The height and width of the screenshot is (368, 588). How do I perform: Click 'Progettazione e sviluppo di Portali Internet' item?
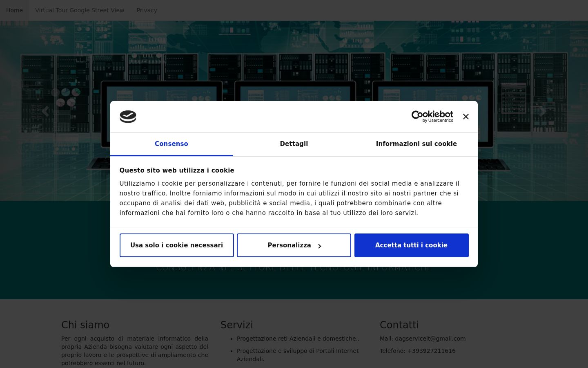pyautogui.click(x=298, y=355)
